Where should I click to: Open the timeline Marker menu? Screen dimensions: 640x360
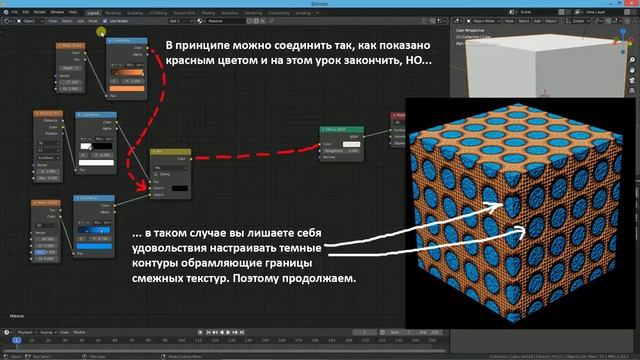click(79, 332)
